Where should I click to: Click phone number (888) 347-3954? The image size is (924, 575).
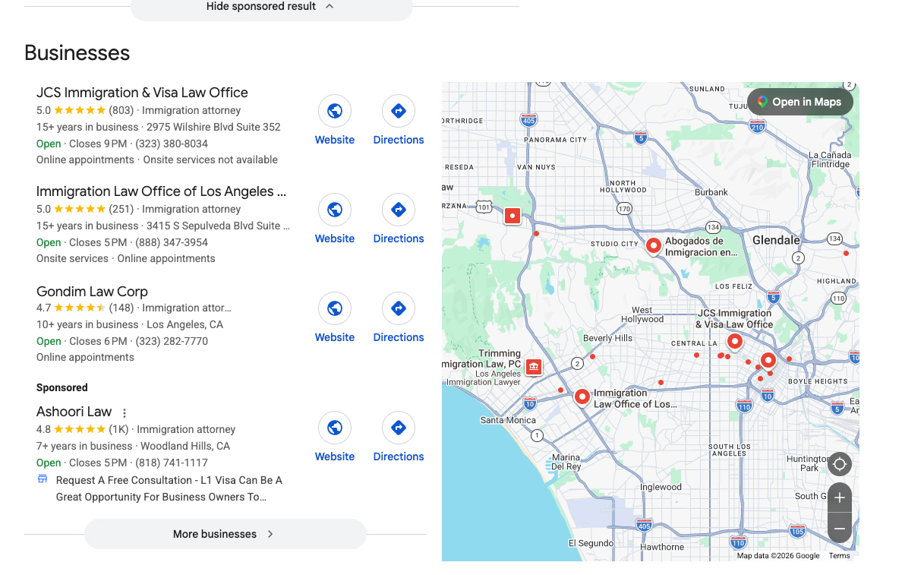(172, 242)
